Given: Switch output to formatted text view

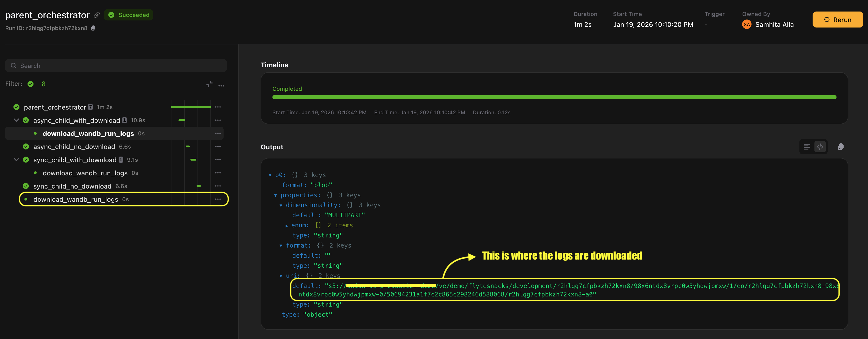Looking at the screenshot, I should pyautogui.click(x=807, y=147).
